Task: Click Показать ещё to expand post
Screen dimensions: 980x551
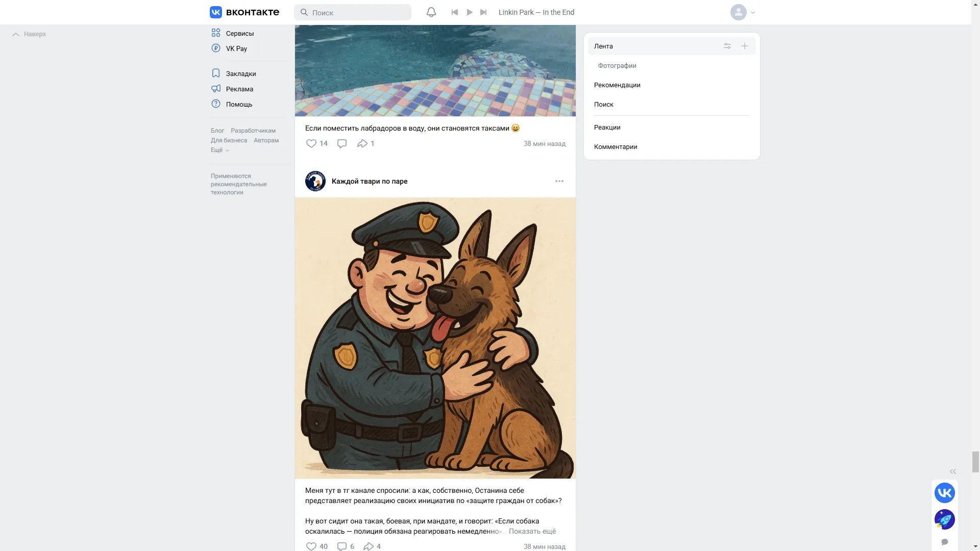Action: click(532, 531)
